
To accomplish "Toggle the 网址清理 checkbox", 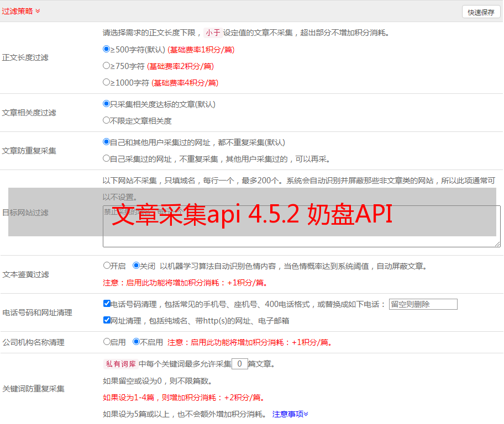I will (x=107, y=320).
